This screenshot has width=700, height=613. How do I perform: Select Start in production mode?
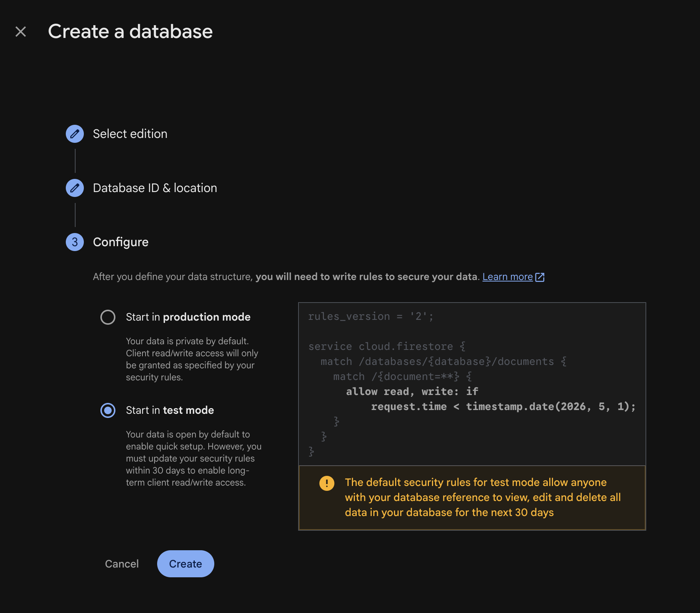tap(108, 317)
